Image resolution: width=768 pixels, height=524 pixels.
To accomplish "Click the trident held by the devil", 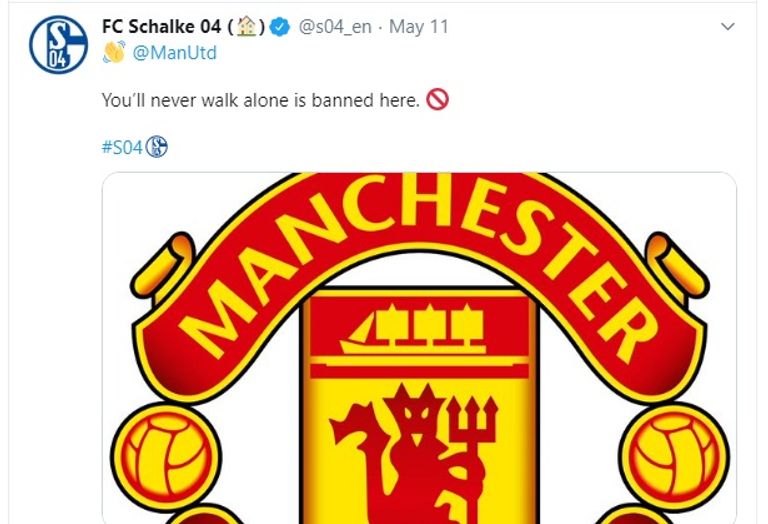I will click(x=471, y=440).
